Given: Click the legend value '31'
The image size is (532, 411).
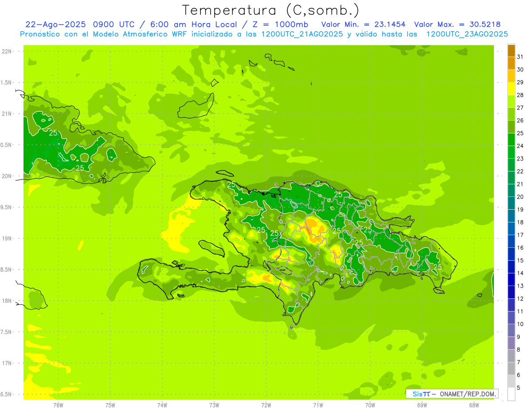Looking at the screenshot, I should (x=520, y=57).
